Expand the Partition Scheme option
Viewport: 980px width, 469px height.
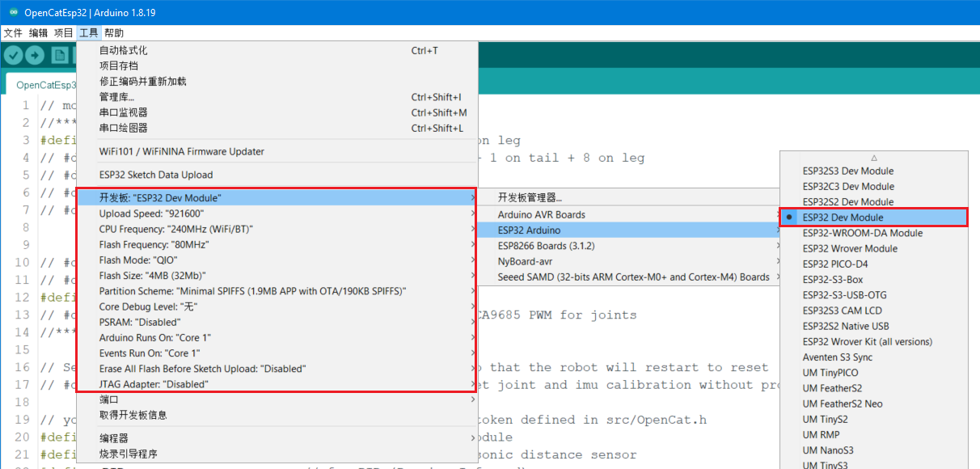coord(277,291)
